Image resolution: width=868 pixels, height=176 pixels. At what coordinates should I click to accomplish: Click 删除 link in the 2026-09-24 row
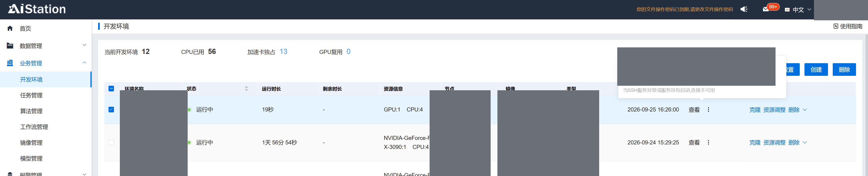click(794, 142)
